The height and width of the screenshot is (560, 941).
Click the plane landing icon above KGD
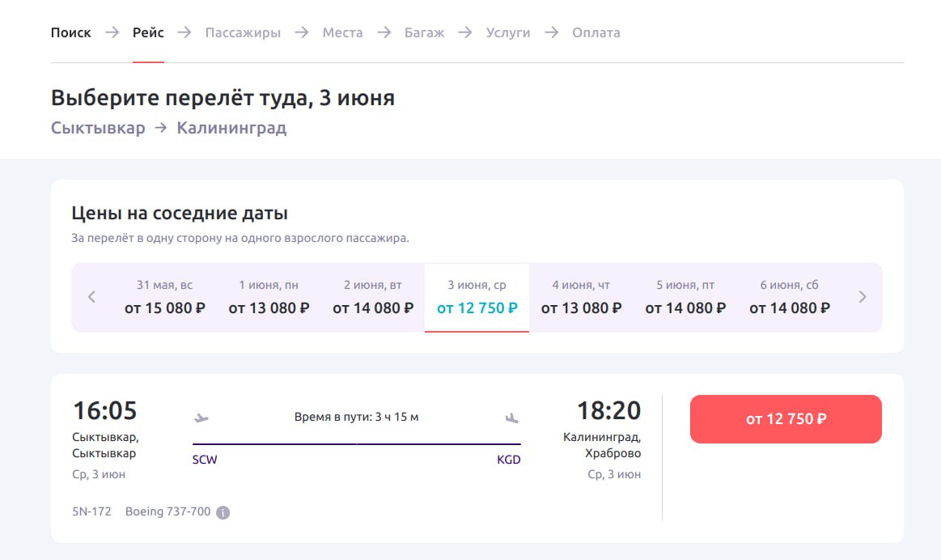[512, 418]
